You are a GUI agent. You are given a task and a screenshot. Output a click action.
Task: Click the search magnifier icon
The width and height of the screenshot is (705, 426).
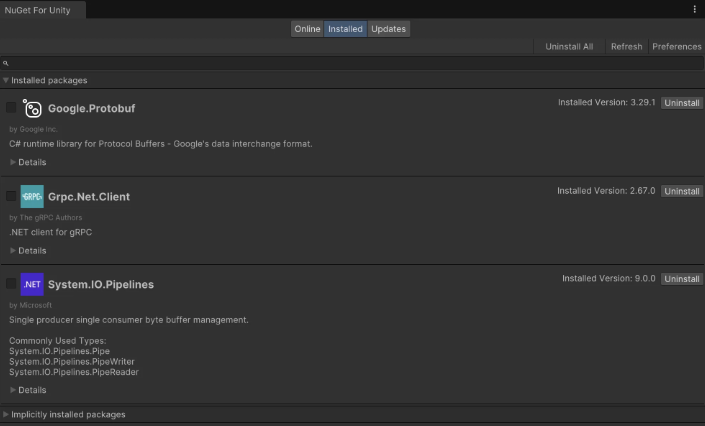click(x=6, y=63)
